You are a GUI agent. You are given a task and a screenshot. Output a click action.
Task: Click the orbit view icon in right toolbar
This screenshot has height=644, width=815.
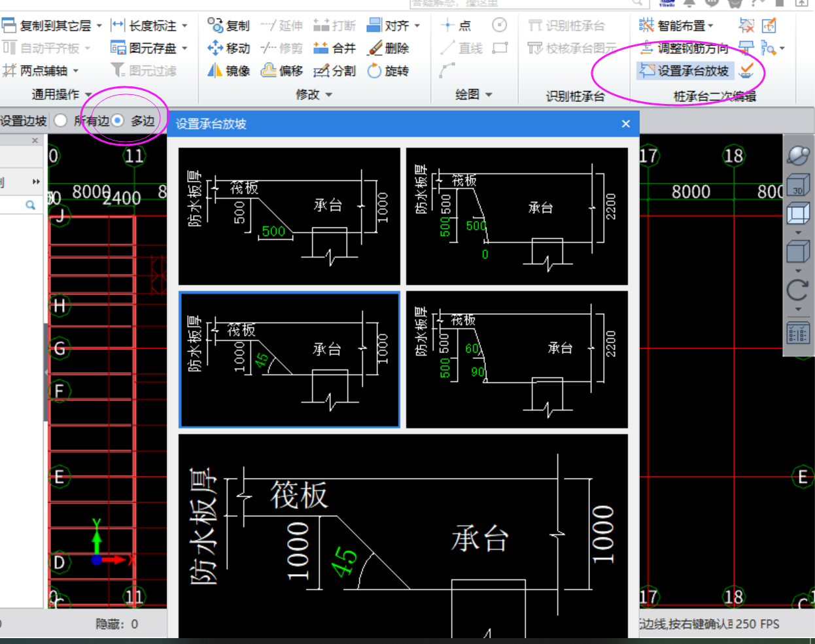click(798, 156)
